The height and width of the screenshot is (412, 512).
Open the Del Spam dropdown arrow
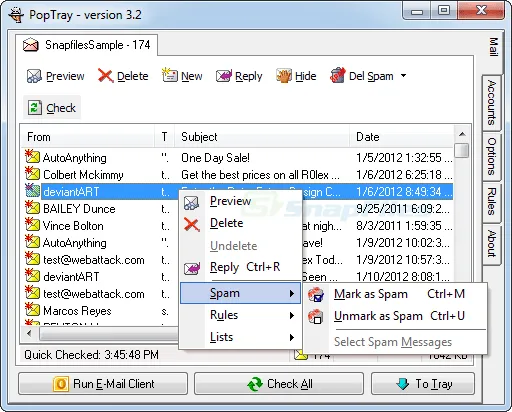403,76
